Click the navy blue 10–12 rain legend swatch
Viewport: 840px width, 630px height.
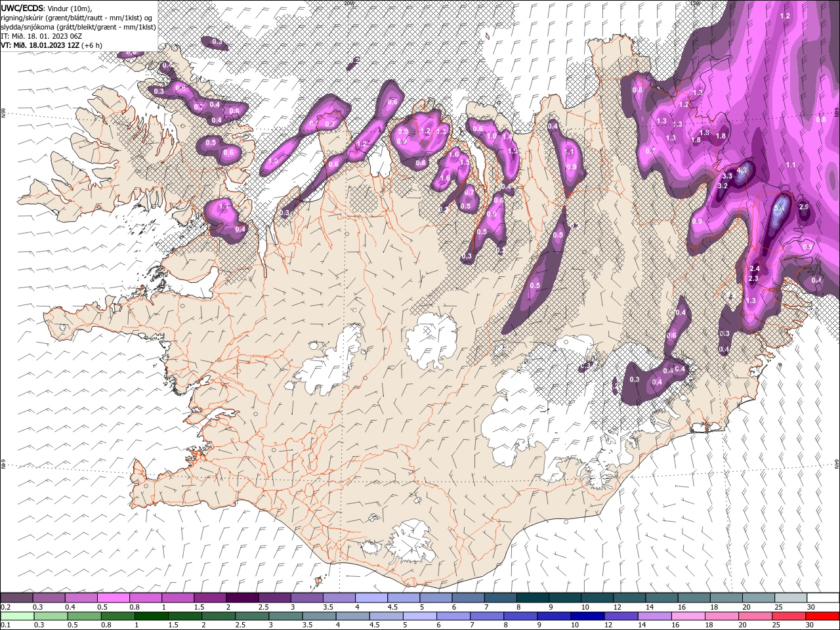tap(587, 616)
